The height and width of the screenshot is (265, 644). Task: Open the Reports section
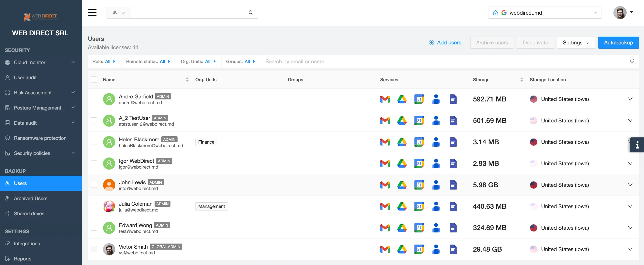pos(23,258)
